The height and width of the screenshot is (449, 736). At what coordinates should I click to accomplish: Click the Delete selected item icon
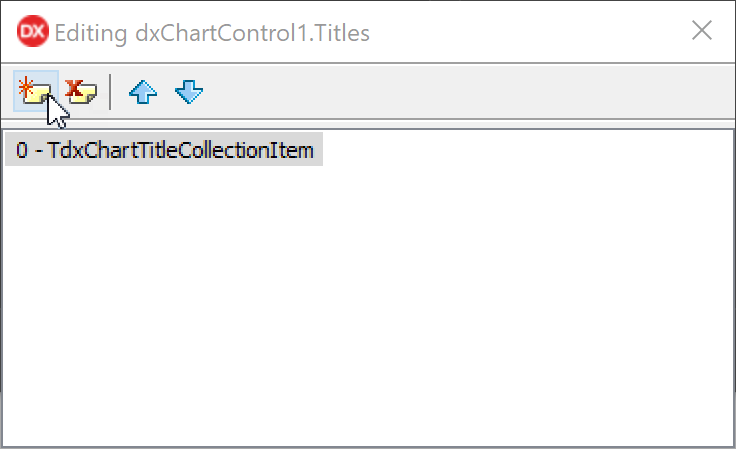pos(81,92)
